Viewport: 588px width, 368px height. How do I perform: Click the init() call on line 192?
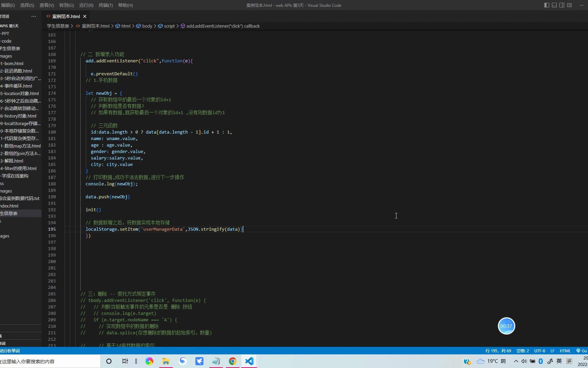93,210
